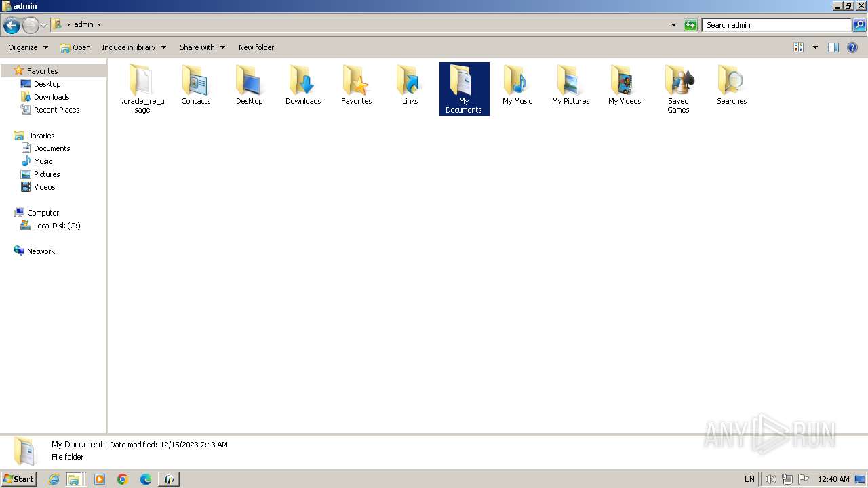Open the views options dropdown arrow
The image size is (868, 488).
[815, 47]
